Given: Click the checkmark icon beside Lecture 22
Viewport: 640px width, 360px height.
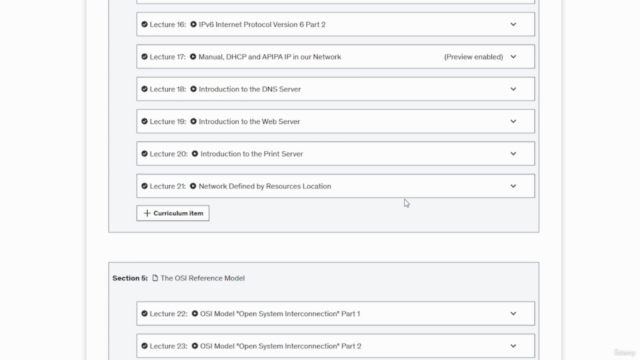Looking at the screenshot, I should pyautogui.click(x=144, y=313).
